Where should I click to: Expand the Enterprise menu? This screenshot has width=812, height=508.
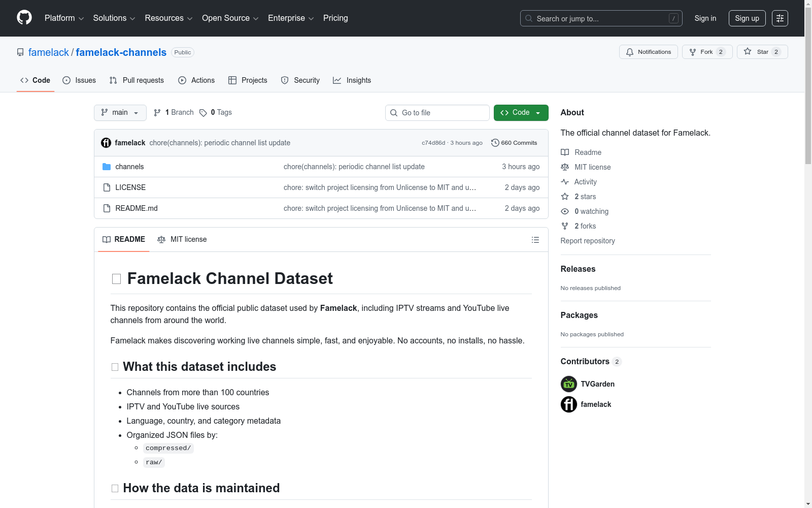pyautogui.click(x=291, y=18)
